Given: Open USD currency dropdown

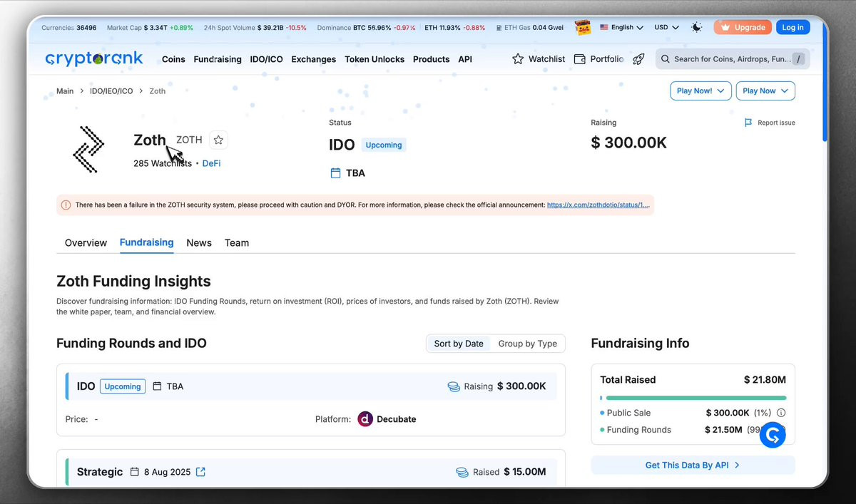Looking at the screenshot, I should click(x=666, y=28).
